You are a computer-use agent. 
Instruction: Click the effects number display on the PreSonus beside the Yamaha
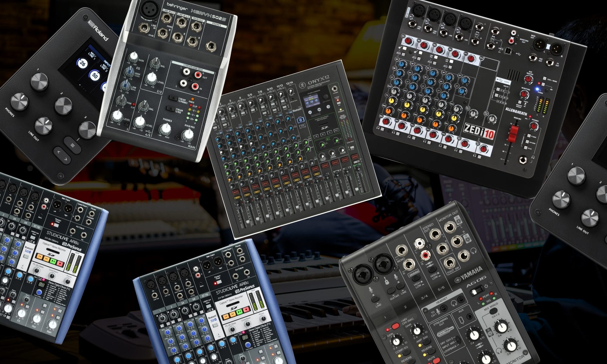coord(245,337)
